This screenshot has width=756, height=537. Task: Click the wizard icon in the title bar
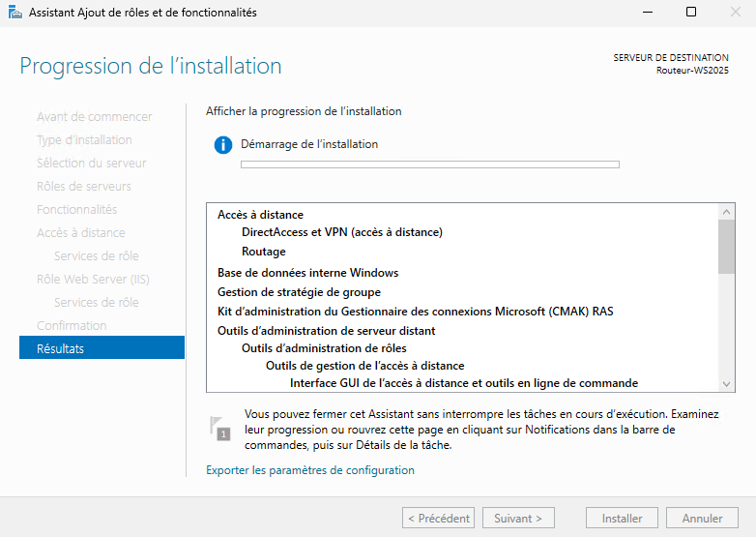point(15,12)
